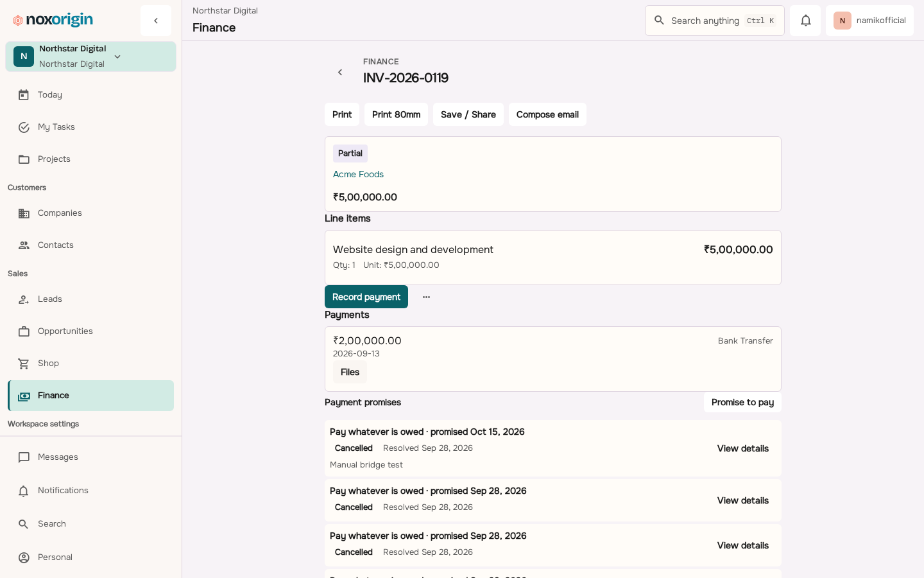The width and height of the screenshot is (924, 578).
Task: Navigate to Companies
Action: pyautogui.click(x=90, y=213)
